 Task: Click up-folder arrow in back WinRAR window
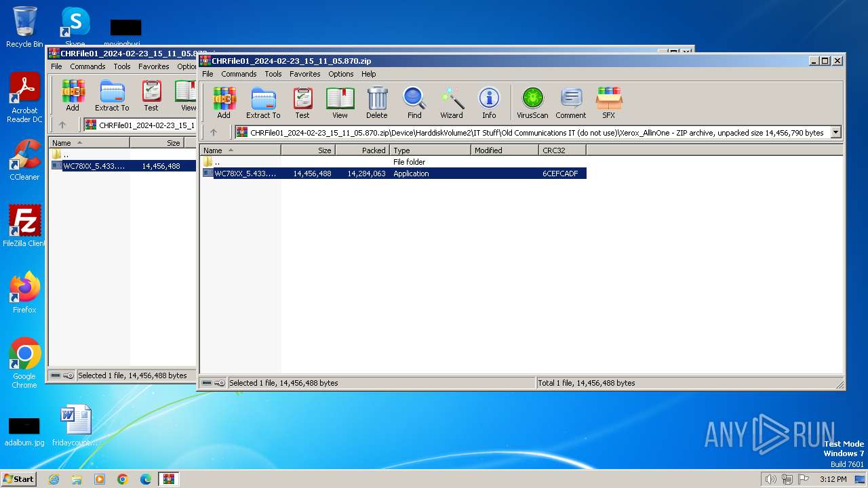62,125
